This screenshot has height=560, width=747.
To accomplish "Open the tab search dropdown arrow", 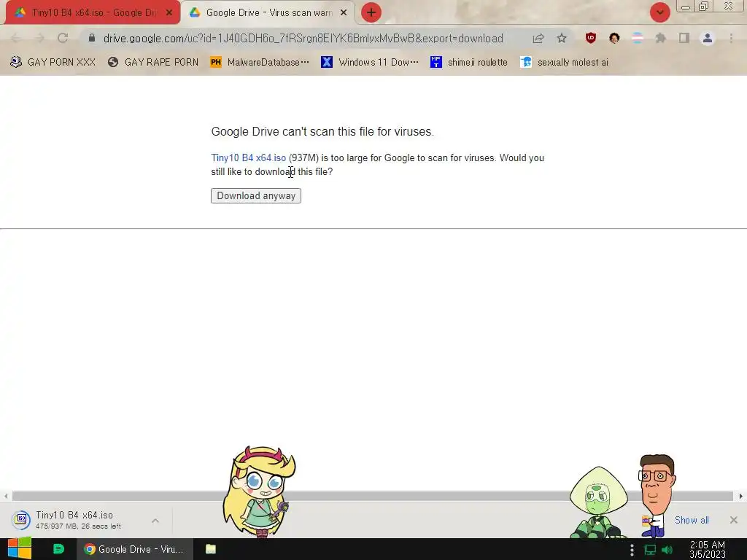I will point(659,12).
